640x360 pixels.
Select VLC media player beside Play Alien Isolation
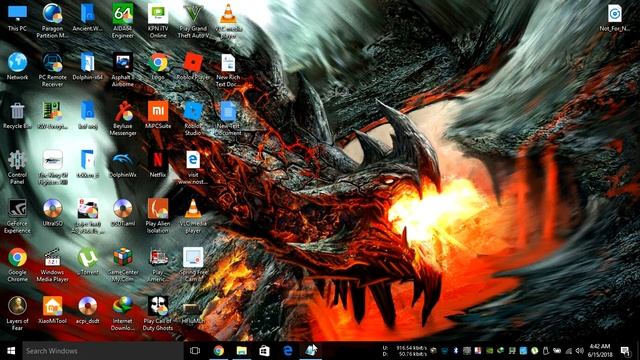(x=193, y=216)
